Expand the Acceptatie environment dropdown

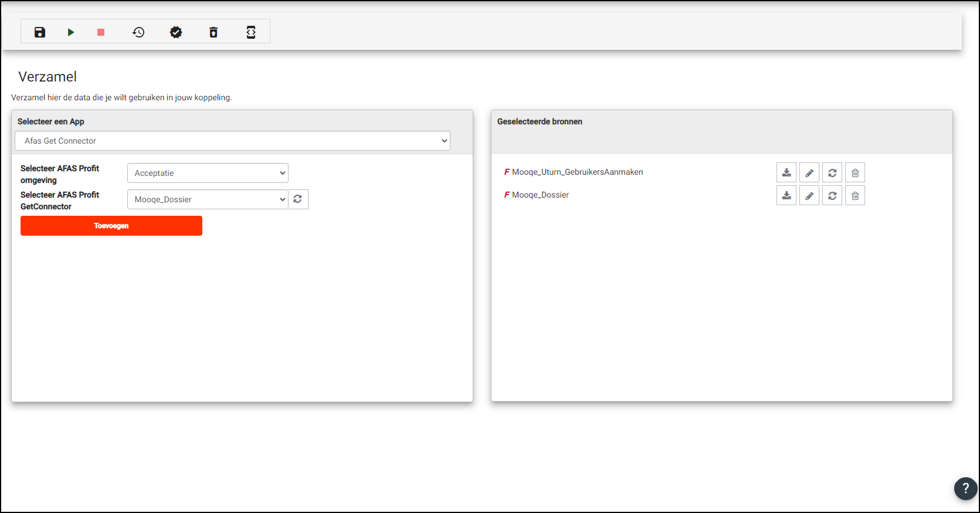pos(208,173)
